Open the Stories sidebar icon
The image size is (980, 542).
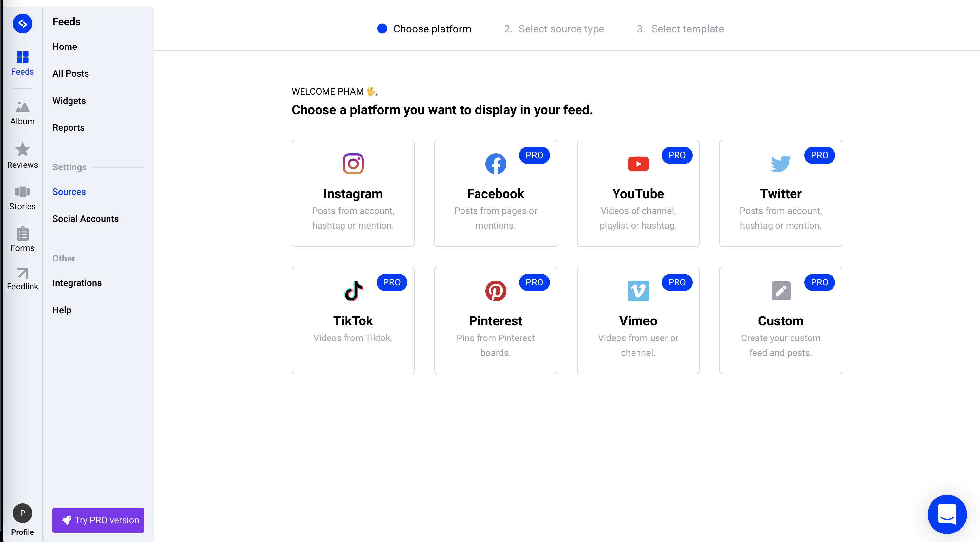pos(22,192)
